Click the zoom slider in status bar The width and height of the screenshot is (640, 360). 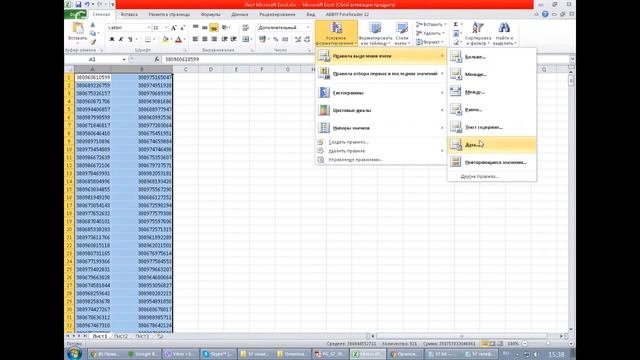547,344
